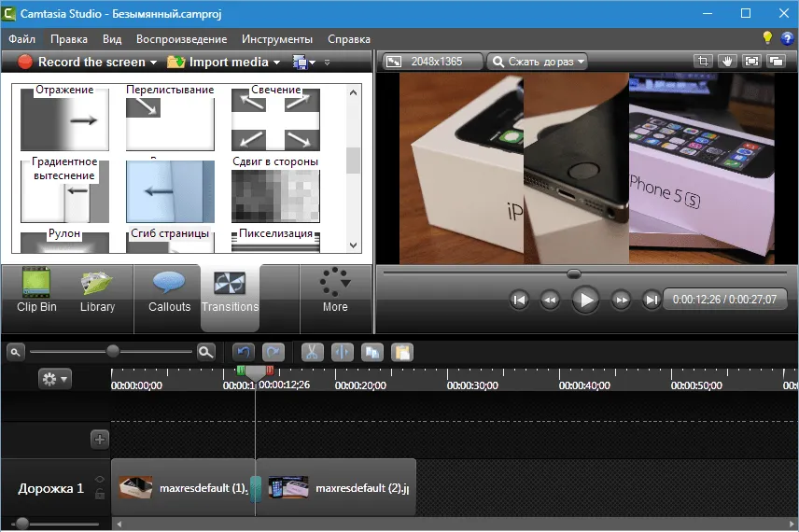Open the Вид menu

[x=112, y=39]
